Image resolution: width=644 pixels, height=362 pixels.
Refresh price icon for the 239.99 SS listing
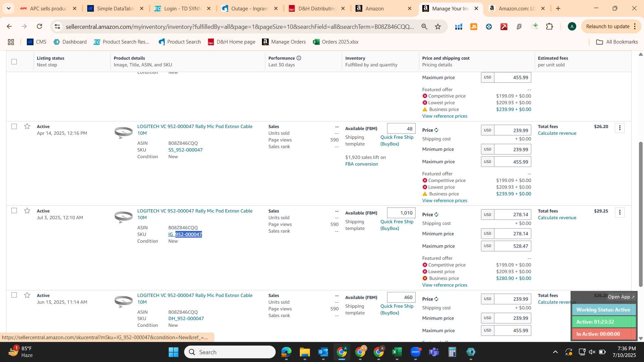(436, 130)
